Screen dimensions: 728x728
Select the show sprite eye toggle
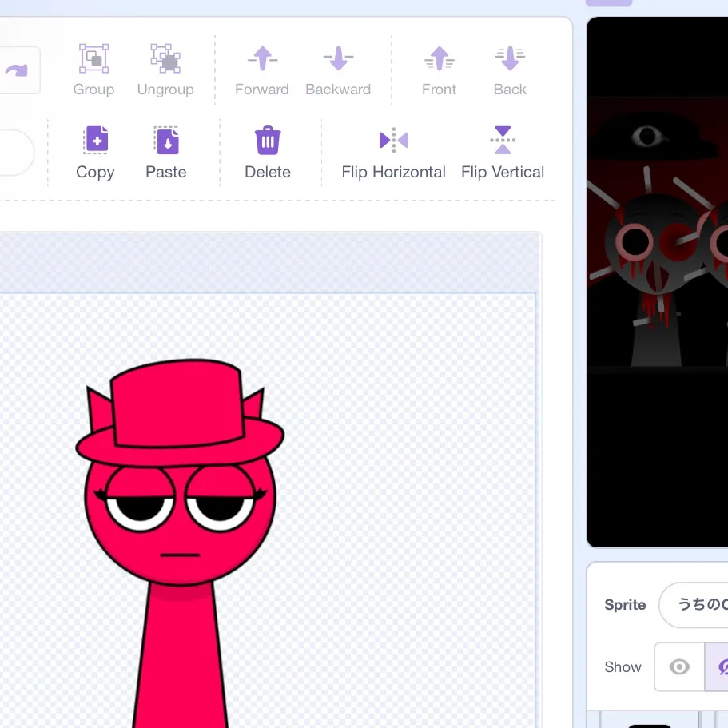679,667
